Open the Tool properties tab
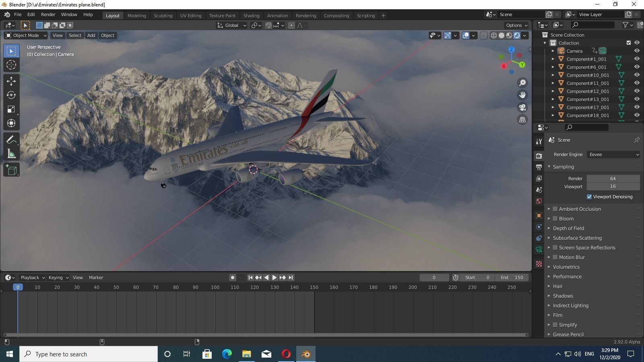 pyautogui.click(x=539, y=142)
